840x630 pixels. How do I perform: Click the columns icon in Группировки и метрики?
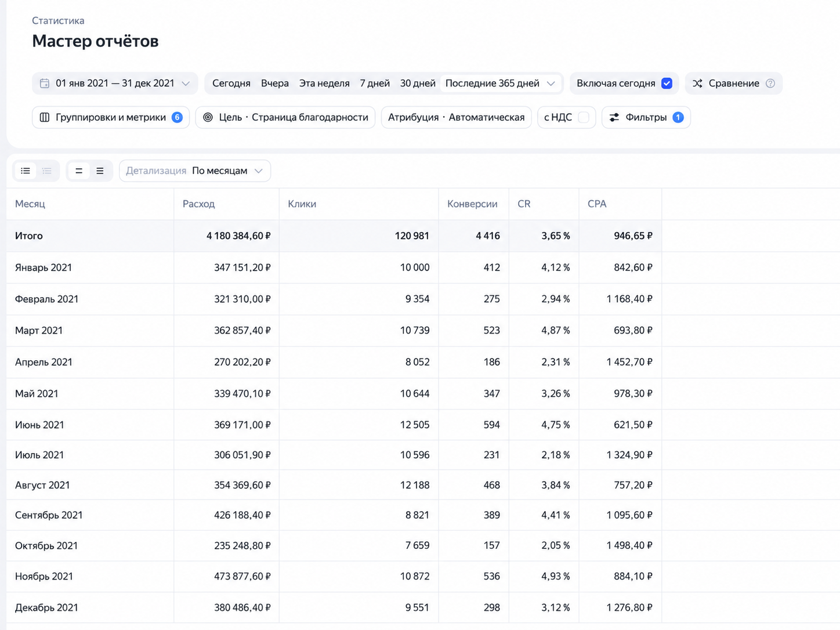click(45, 117)
